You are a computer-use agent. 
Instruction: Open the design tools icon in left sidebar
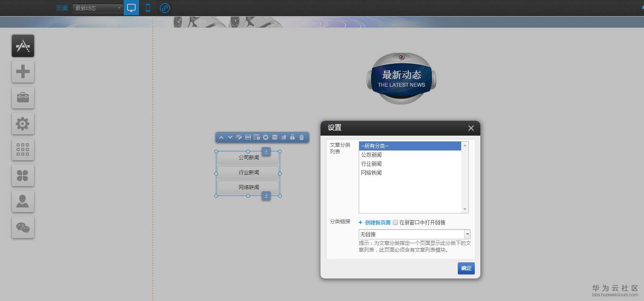[23, 46]
